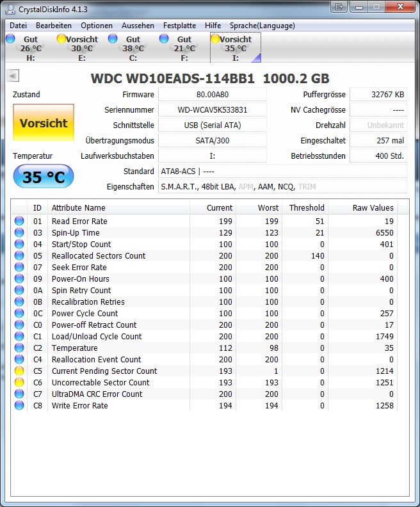This screenshot has height=507, width=420.
Task: Select the Read Error Rate attribute name
Action: click(x=79, y=221)
